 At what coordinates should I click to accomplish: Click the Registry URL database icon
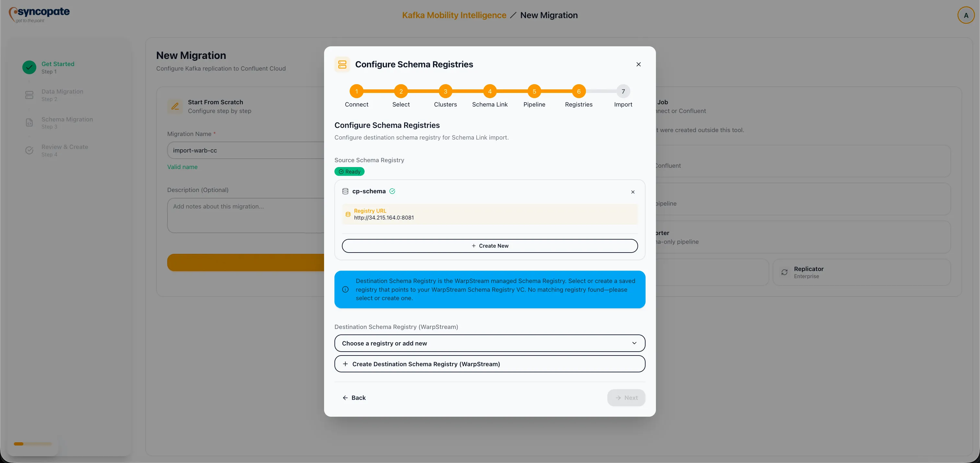click(x=348, y=214)
